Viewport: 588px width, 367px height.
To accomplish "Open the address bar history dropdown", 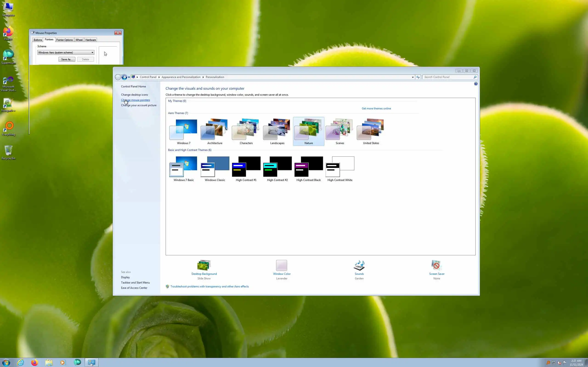I will 413,77.
